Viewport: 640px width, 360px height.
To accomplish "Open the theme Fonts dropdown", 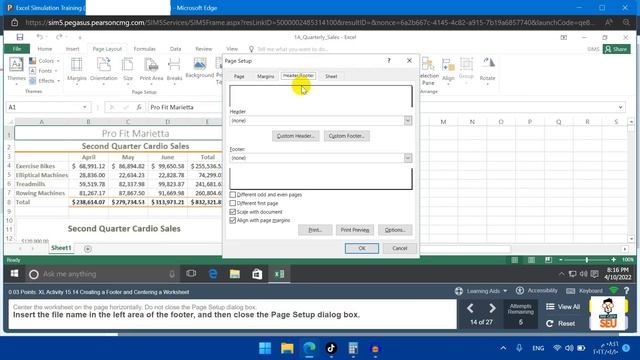I will [x=44, y=71].
